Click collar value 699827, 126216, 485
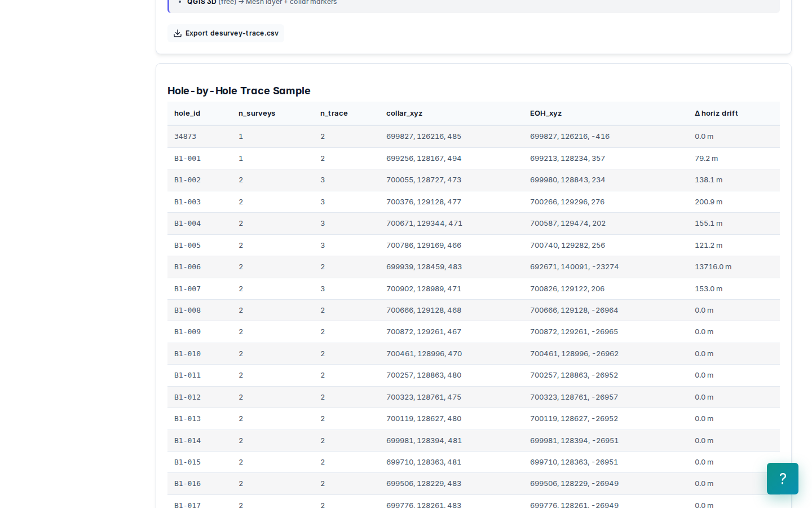812x508 pixels. pyautogui.click(x=423, y=137)
